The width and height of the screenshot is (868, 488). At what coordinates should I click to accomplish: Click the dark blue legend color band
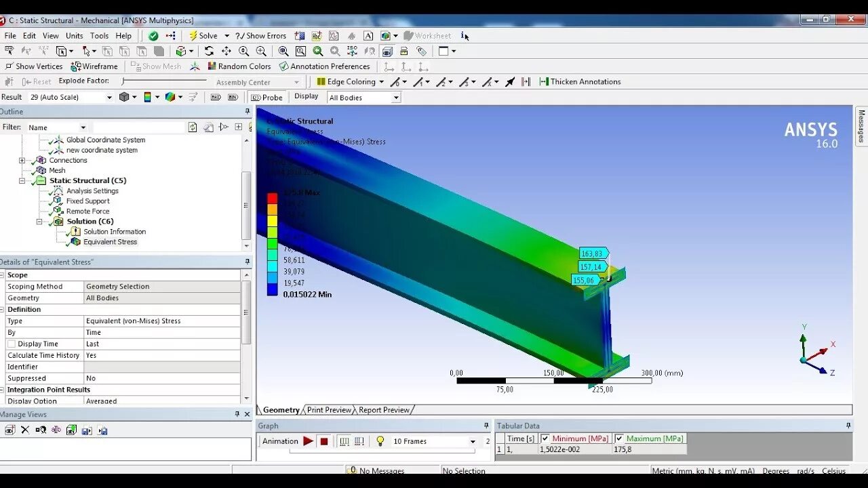[272, 290]
